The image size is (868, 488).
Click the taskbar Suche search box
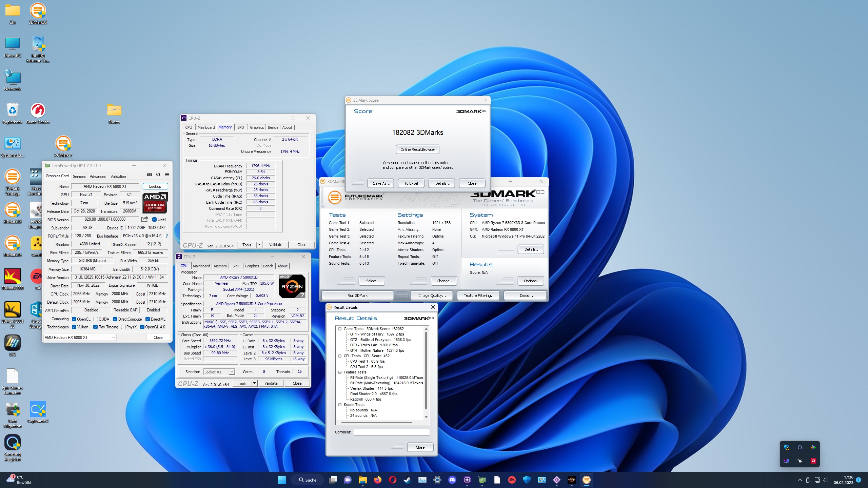[308, 480]
